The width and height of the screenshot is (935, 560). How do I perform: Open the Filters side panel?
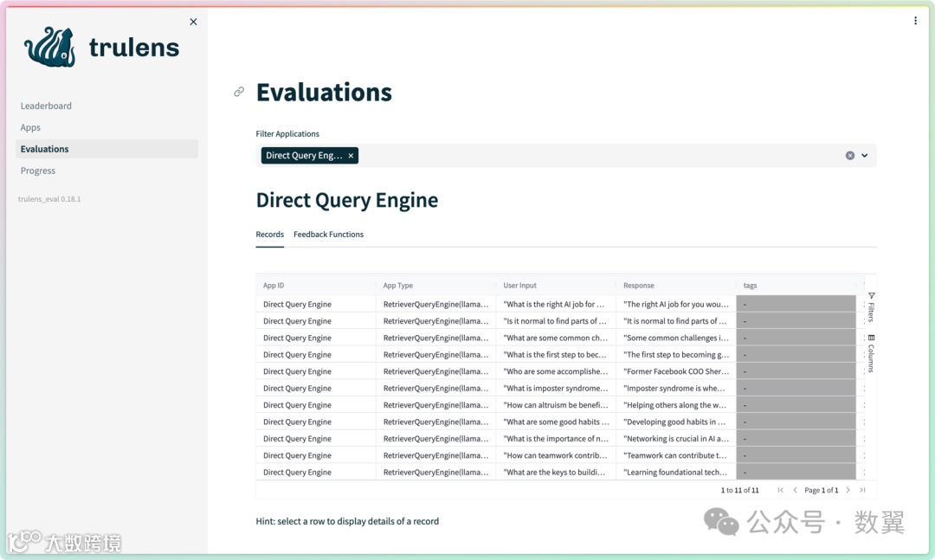(x=871, y=307)
